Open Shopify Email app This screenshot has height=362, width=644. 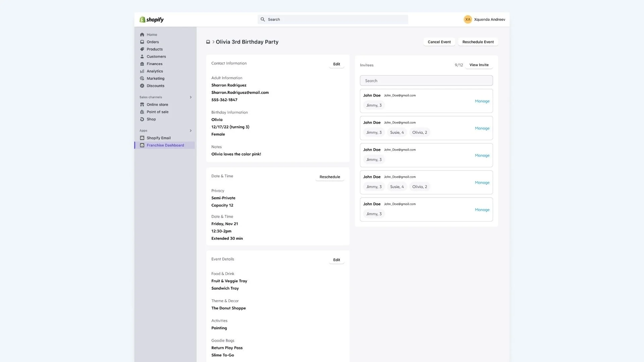(x=158, y=138)
